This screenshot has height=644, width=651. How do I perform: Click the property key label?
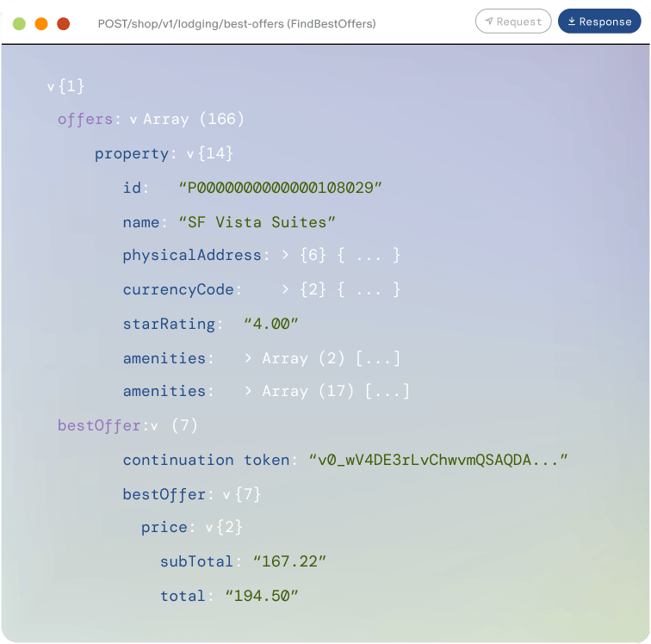click(x=132, y=154)
